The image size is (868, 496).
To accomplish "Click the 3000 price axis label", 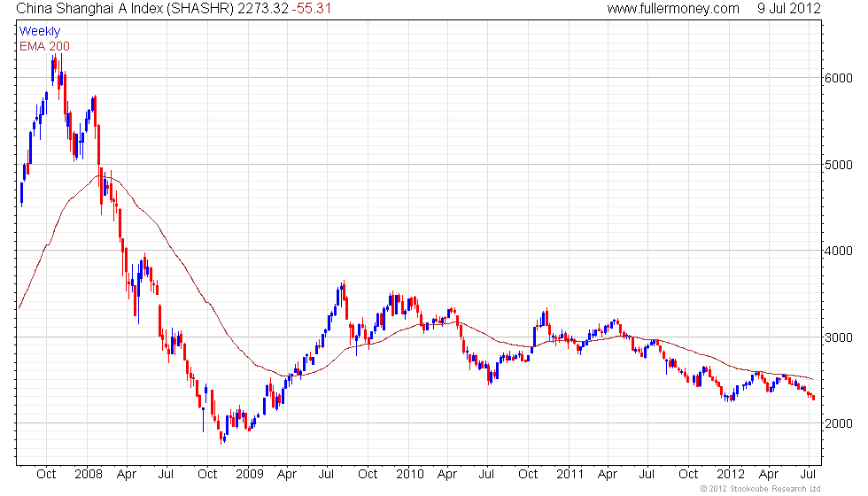I will [838, 337].
